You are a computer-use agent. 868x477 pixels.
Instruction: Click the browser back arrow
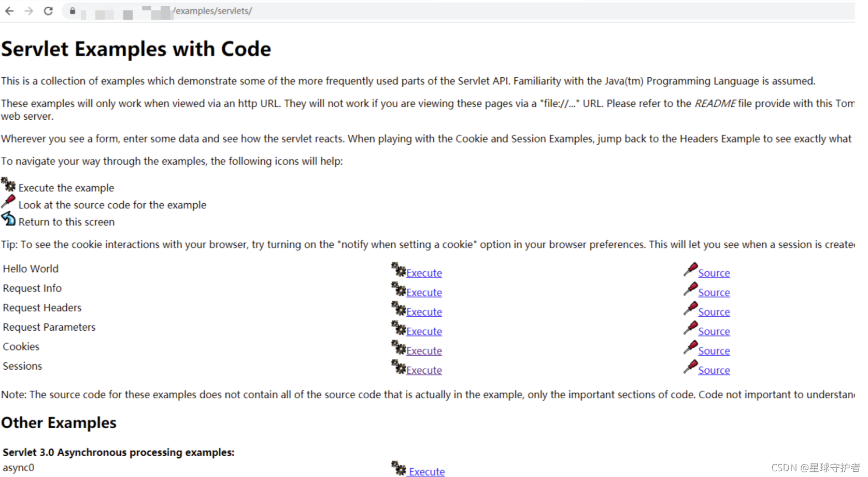9,11
